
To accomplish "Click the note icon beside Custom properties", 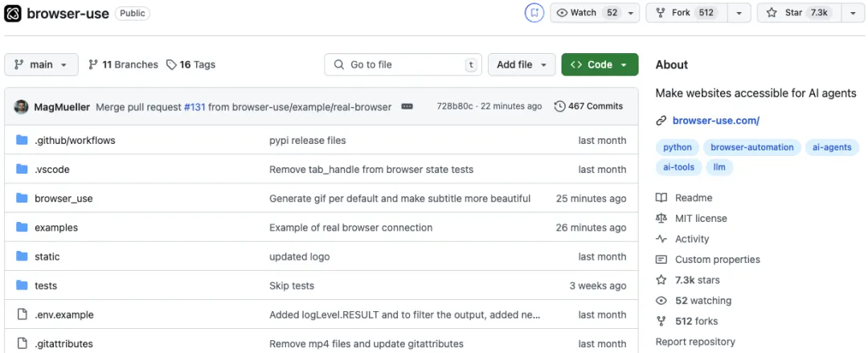I will (661, 260).
